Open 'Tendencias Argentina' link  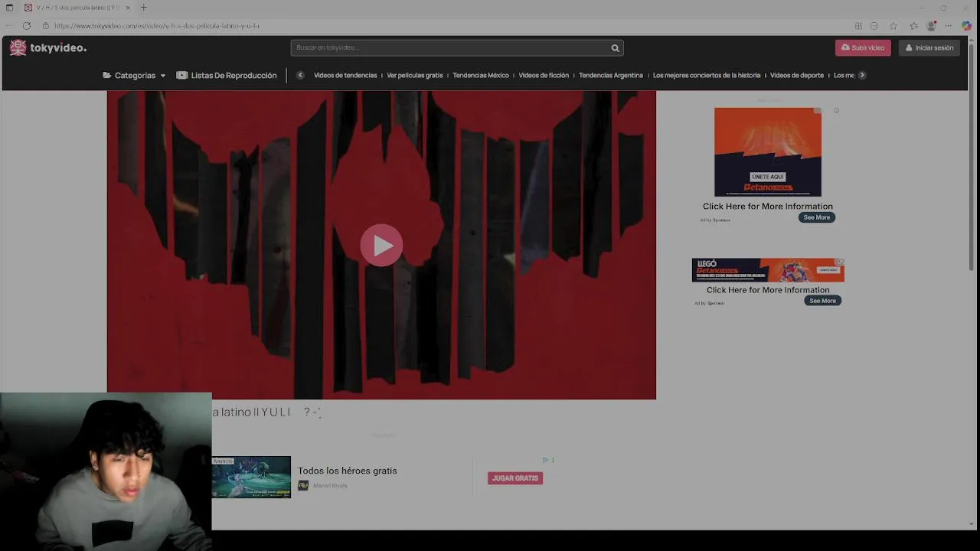tap(611, 75)
